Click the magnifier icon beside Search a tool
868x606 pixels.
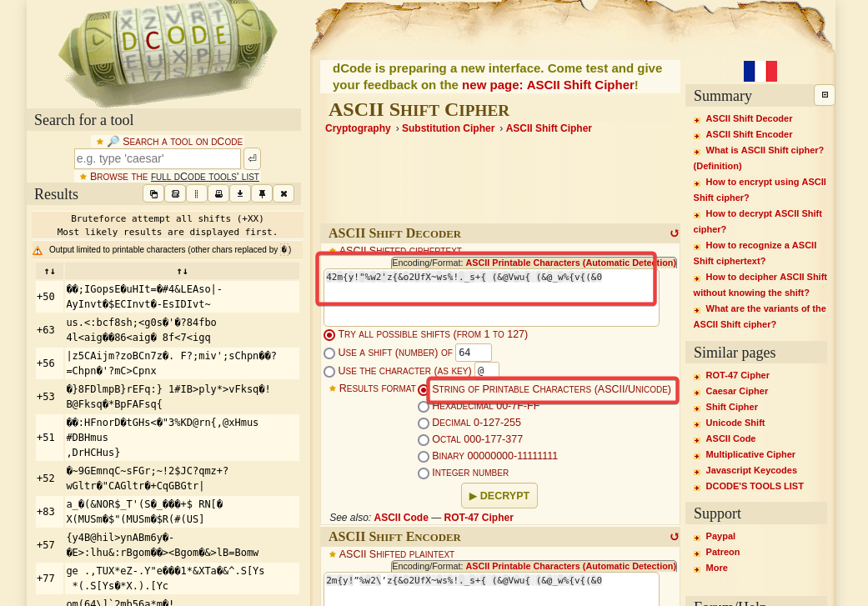point(113,141)
